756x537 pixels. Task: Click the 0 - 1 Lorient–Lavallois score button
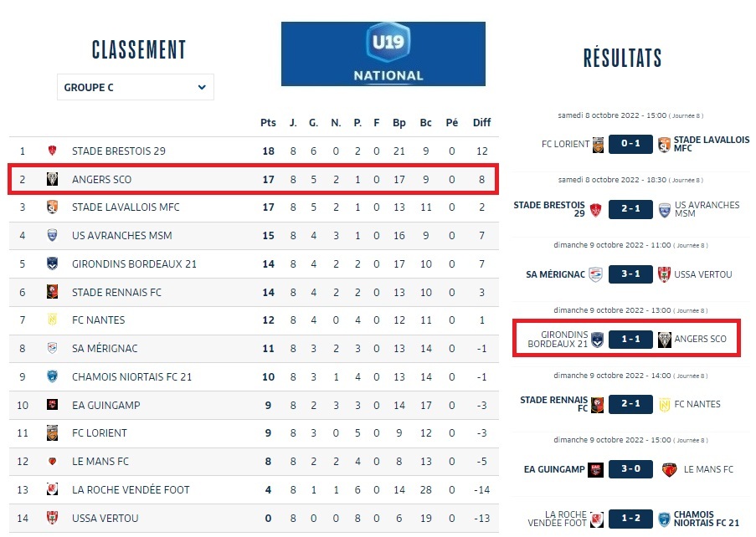click(x=631, y=144)
